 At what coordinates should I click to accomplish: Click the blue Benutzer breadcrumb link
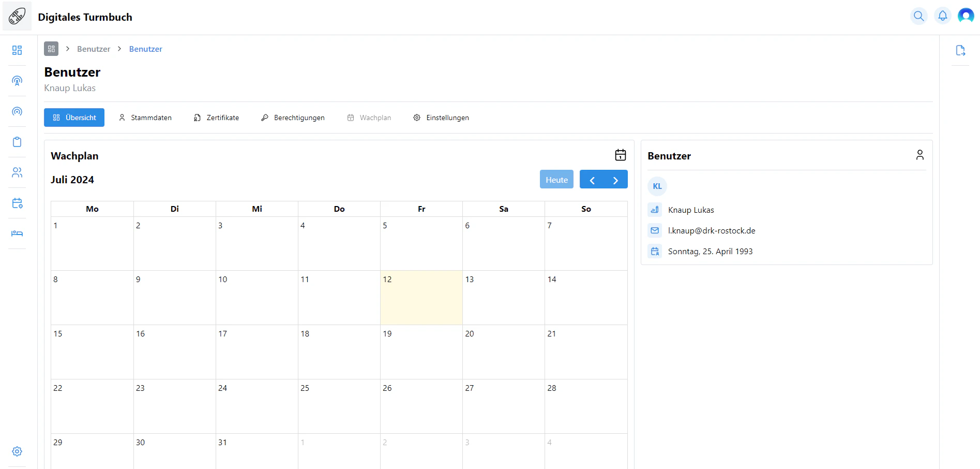146,49
